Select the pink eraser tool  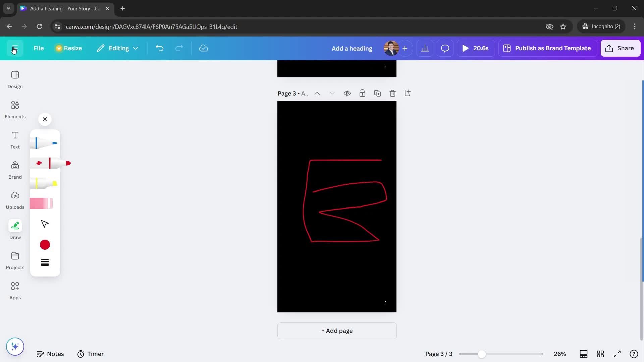click(x=41, y=203)
